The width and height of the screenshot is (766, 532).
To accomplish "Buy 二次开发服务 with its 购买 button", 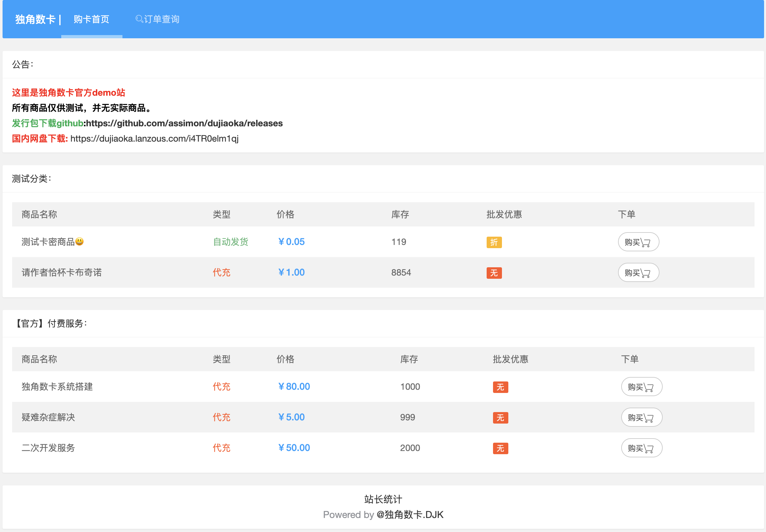I will point(641,448).
